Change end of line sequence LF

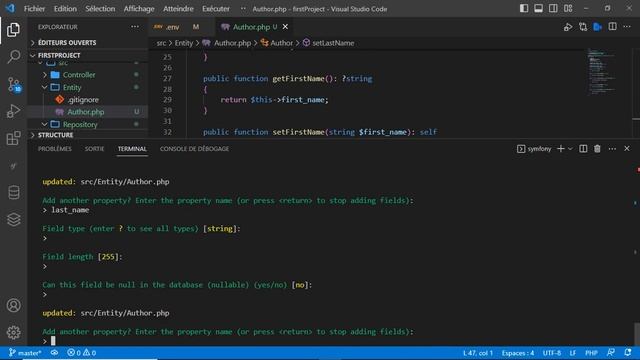573,353
